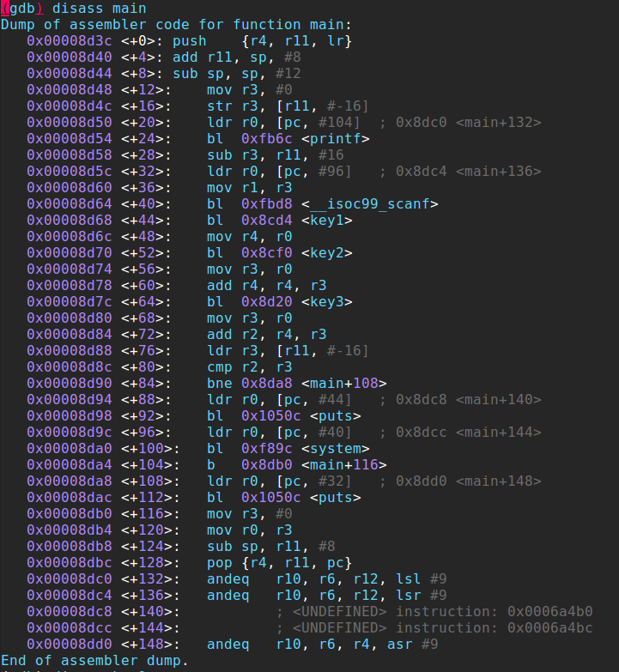Click the 'cmp r2, r3' instruction
The width and height of the screenshot is (619, 672).
click(250, 366)
